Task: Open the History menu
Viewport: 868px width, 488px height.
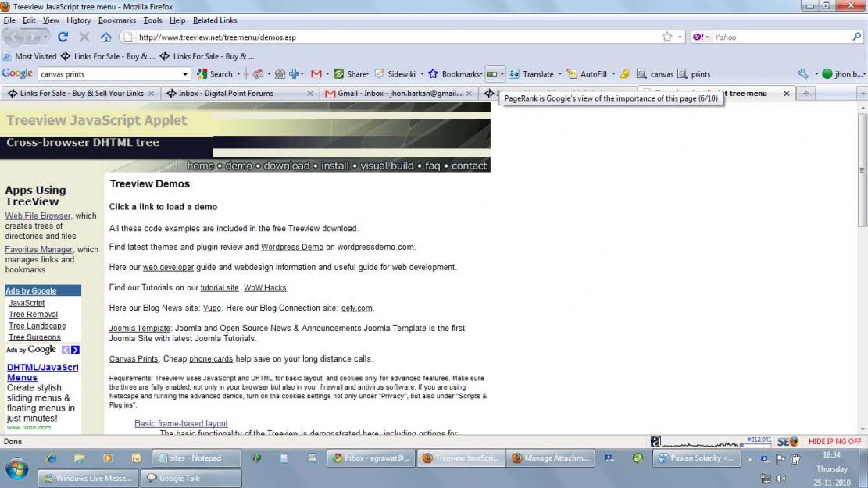Action: coord(79,20)
